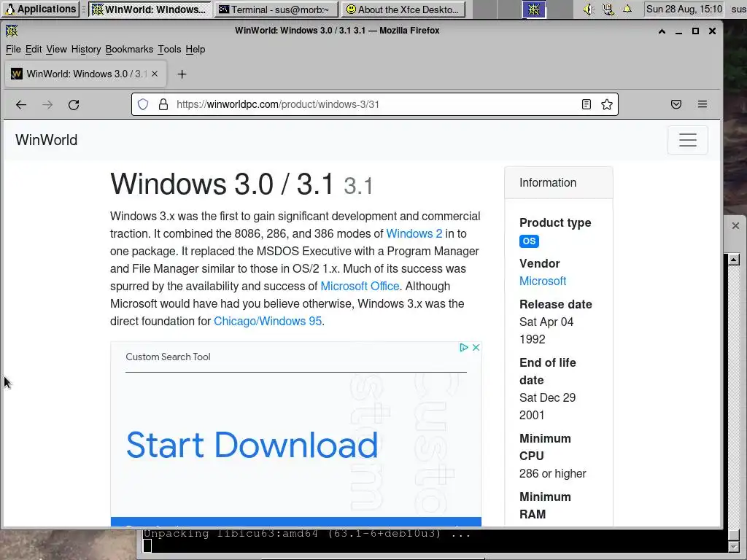Image resolution: width=747 pixels, height=560 pixels.
Task: Click the OS product type badge
Action: (x=529, y=241)
